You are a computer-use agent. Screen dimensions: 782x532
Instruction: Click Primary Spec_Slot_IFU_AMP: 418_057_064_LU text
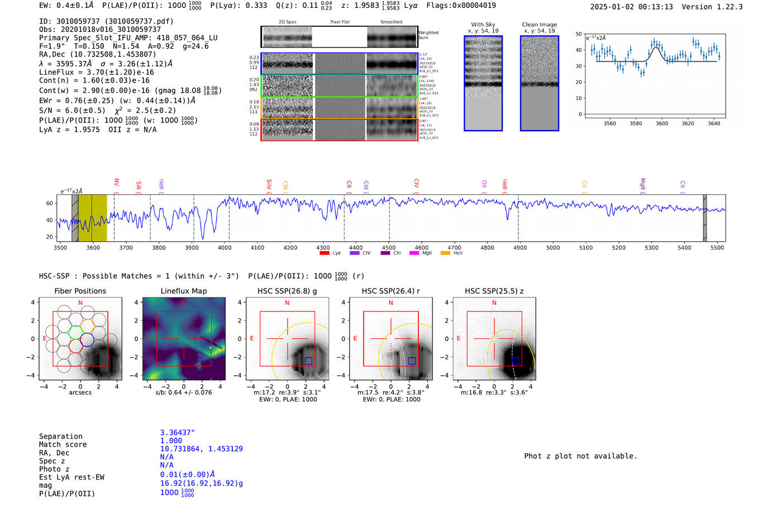click(128, 38)
